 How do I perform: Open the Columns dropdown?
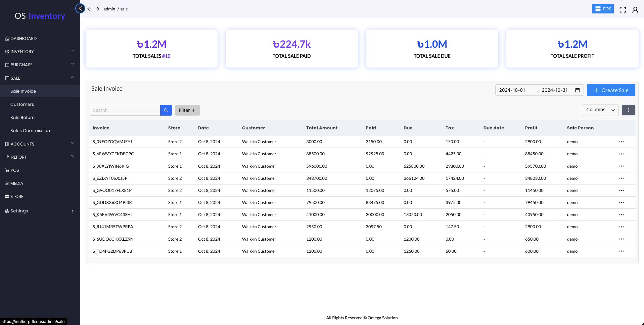(600, 110)
